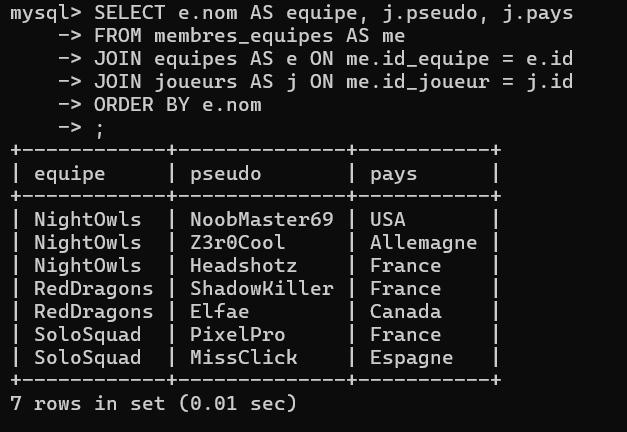Click the Headshotz pseudo cell
This screenshot has height=432, width=627.
244,266
